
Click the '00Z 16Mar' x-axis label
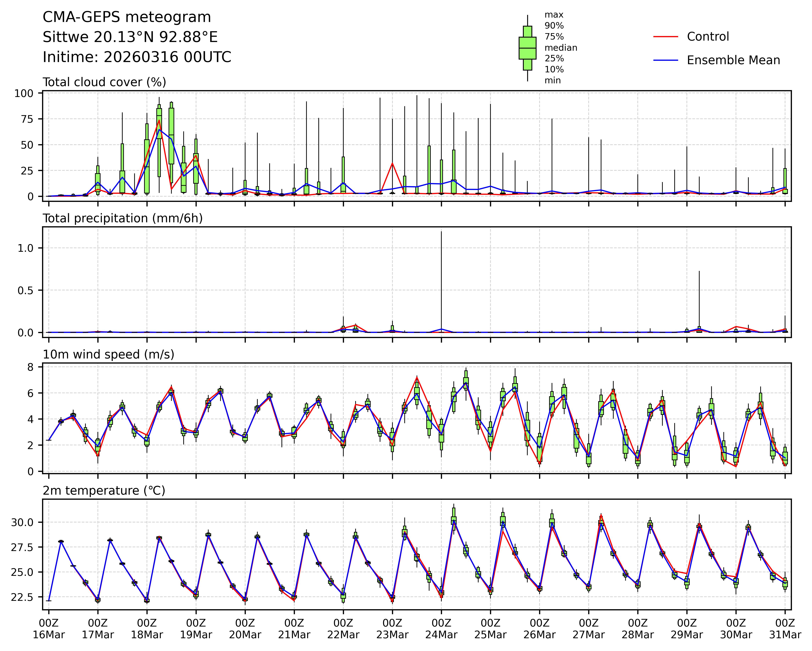click(x=49, y=629)
